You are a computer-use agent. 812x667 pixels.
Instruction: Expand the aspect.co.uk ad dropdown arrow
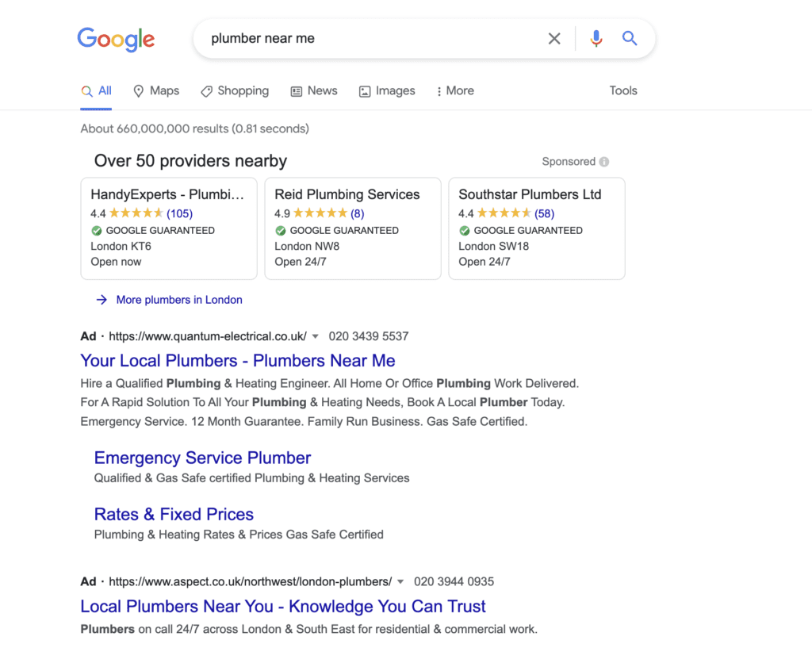click(x=400, y=581)
